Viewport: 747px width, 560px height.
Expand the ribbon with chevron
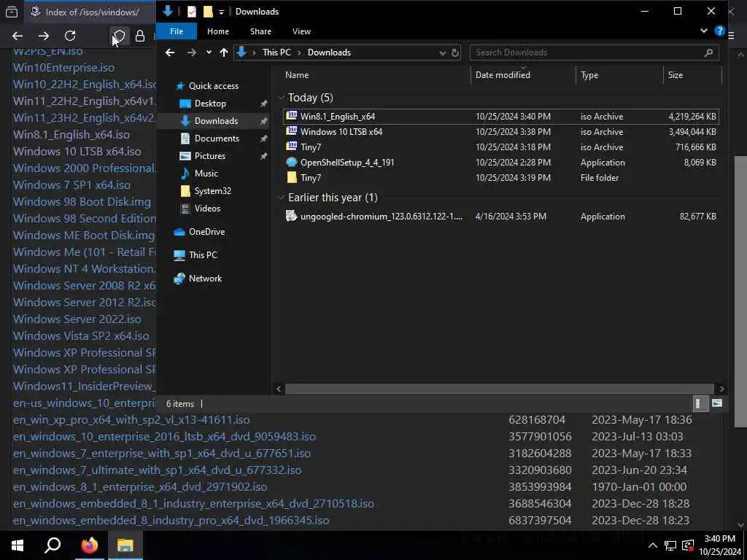(704, 31)
